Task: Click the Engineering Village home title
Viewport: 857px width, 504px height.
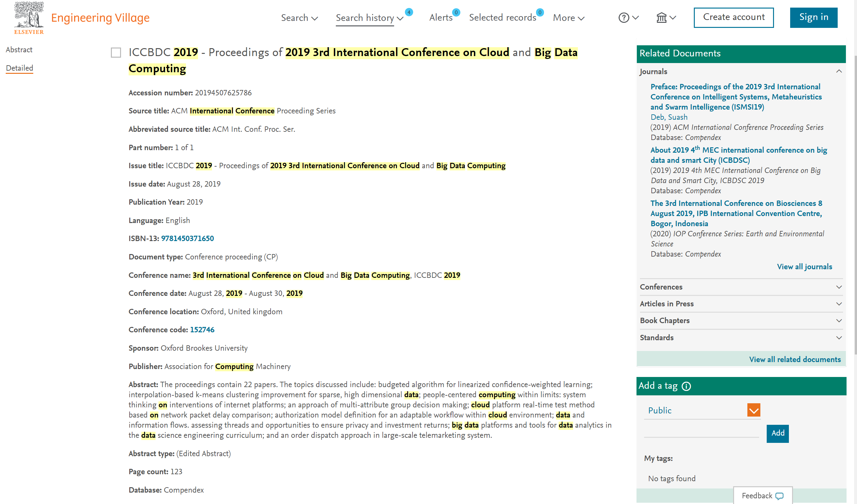Action: (100, 18)
